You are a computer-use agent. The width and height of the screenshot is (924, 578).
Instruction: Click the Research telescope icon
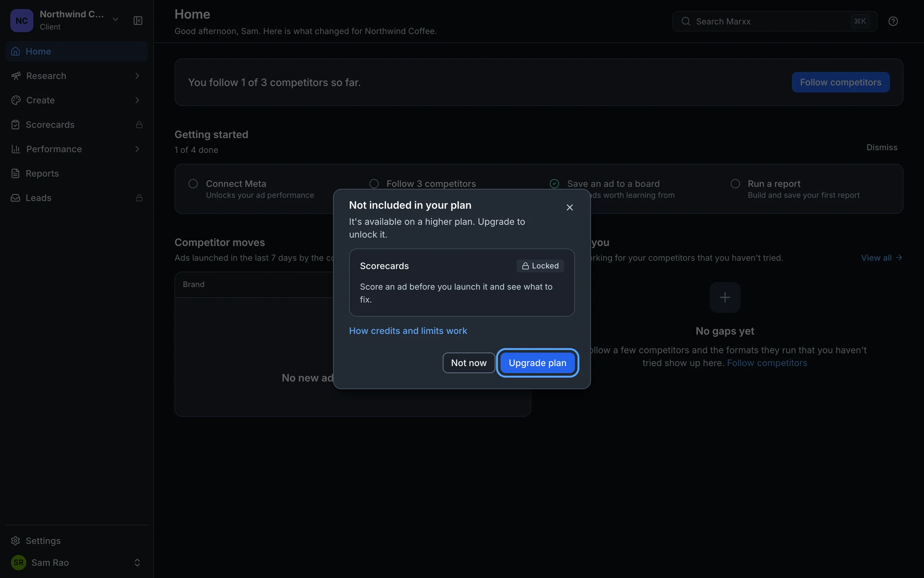pos(15,76)
